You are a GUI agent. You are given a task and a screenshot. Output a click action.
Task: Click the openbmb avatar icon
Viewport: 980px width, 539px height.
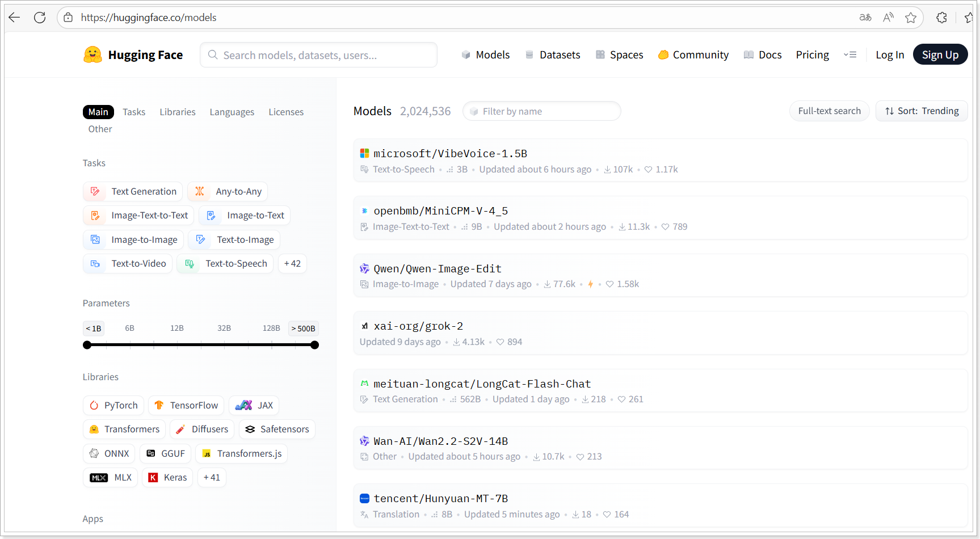[365, 210]
